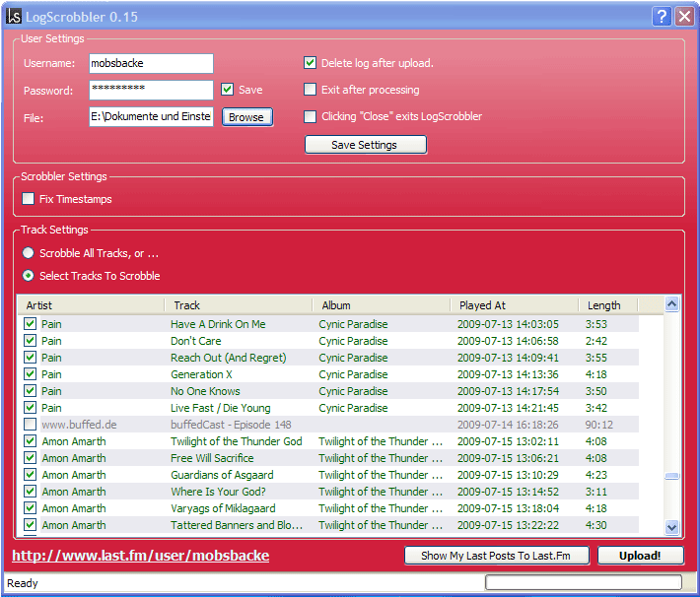The image size is (700, 597).
Task: Uncheck Tattered Banners and Blo… track checkbox
Action: (30, 525)
